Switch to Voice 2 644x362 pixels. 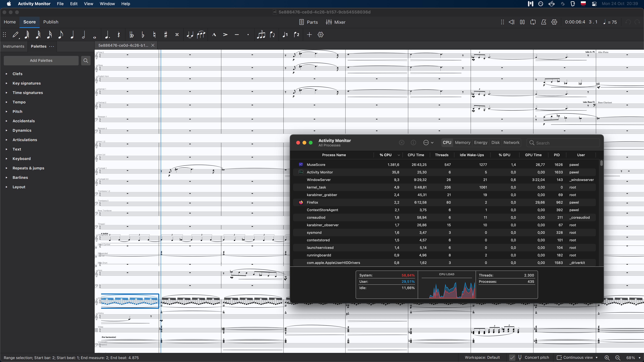[297, 35]
